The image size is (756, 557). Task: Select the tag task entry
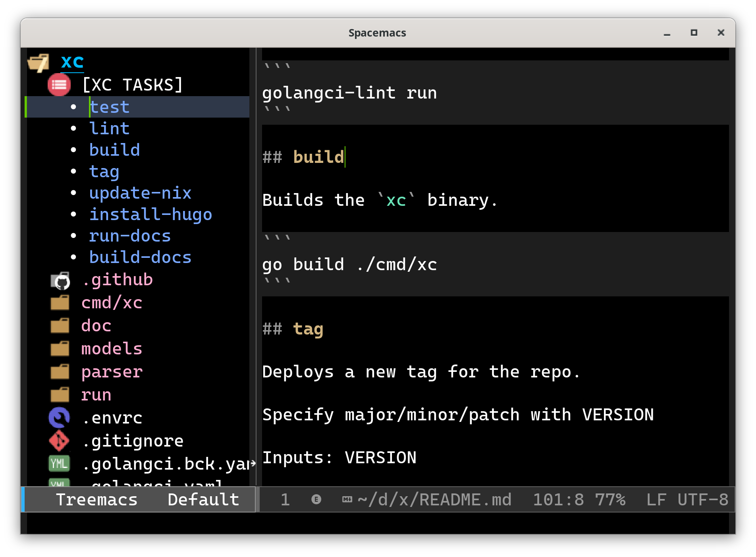(104, 172)
